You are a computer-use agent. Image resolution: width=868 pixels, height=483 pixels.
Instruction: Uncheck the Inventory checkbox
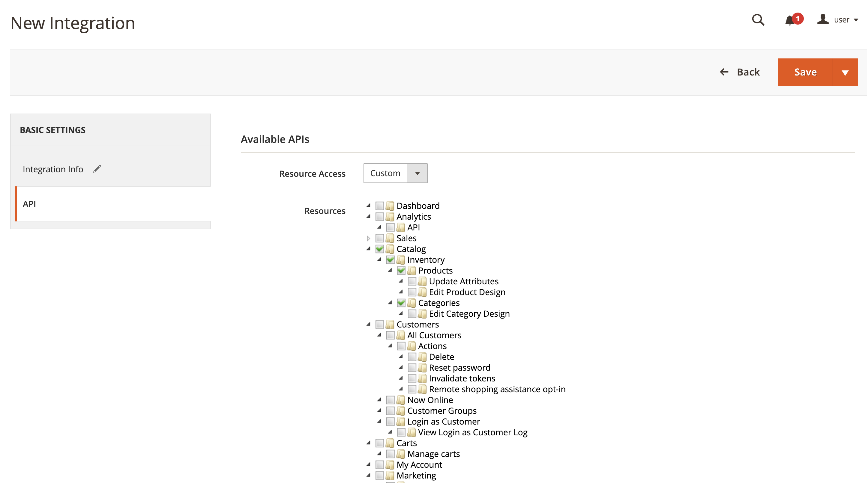tap(390, 259)
